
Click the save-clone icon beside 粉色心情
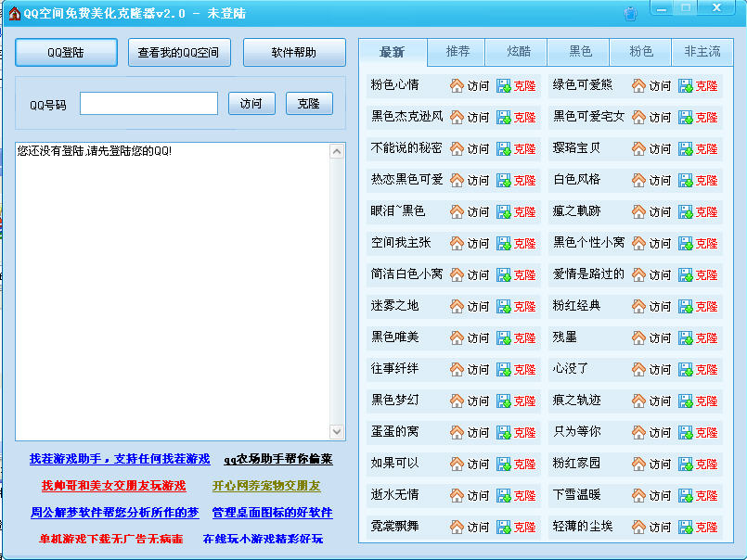click(x=504, y=85)
